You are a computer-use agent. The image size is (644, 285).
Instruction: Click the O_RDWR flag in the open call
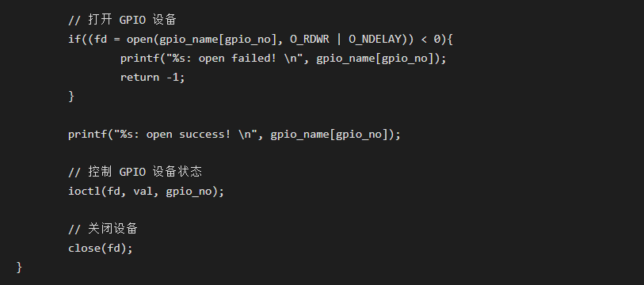[309, 39]
